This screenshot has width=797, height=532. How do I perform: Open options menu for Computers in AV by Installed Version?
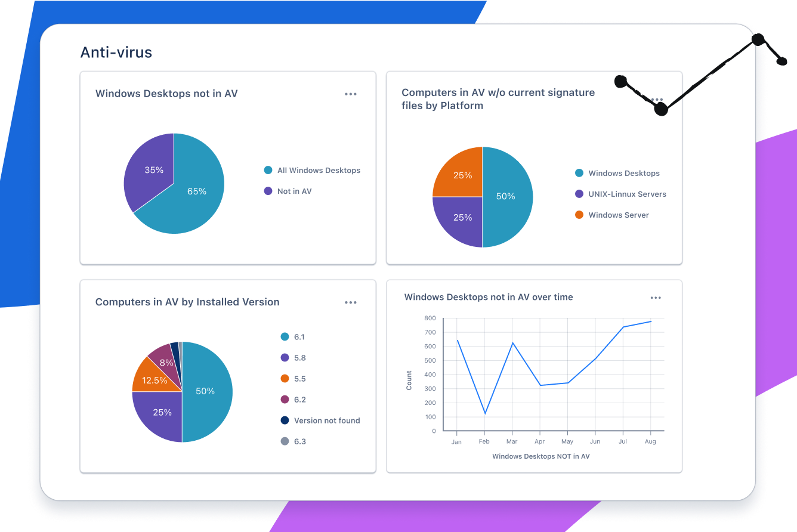[351, 302]
